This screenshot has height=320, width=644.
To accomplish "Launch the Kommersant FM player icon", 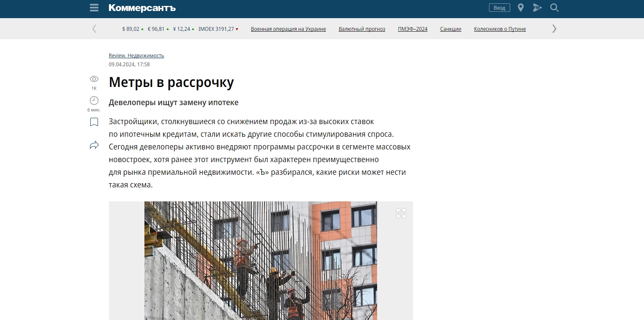I will [537, 8].
